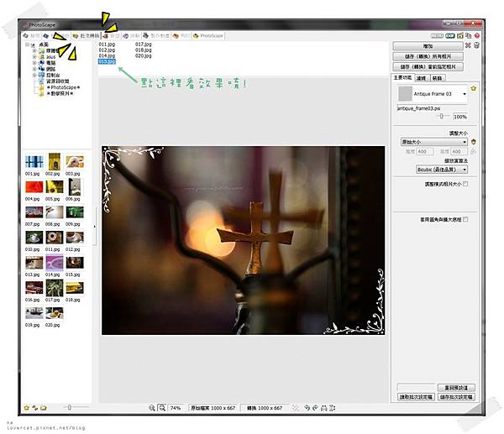Click the load batch settings button
This screenshot has width=504, height=434.
[416, 397]
